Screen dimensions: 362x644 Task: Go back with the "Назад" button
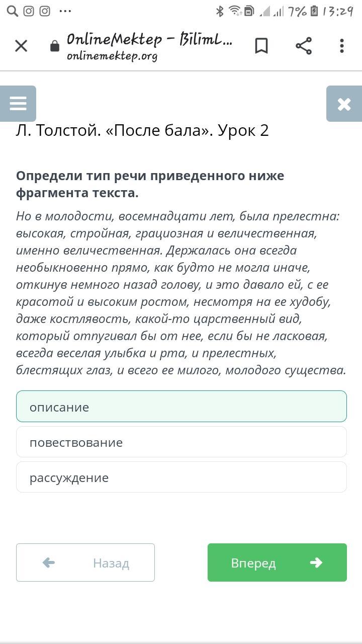pos(85,562)
